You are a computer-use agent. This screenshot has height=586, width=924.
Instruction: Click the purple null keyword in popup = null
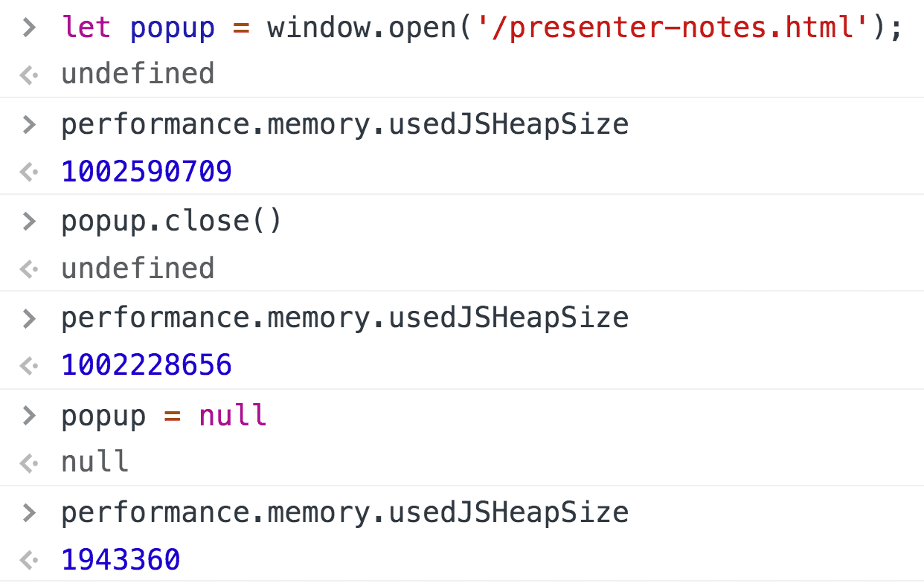coord(233,415)
